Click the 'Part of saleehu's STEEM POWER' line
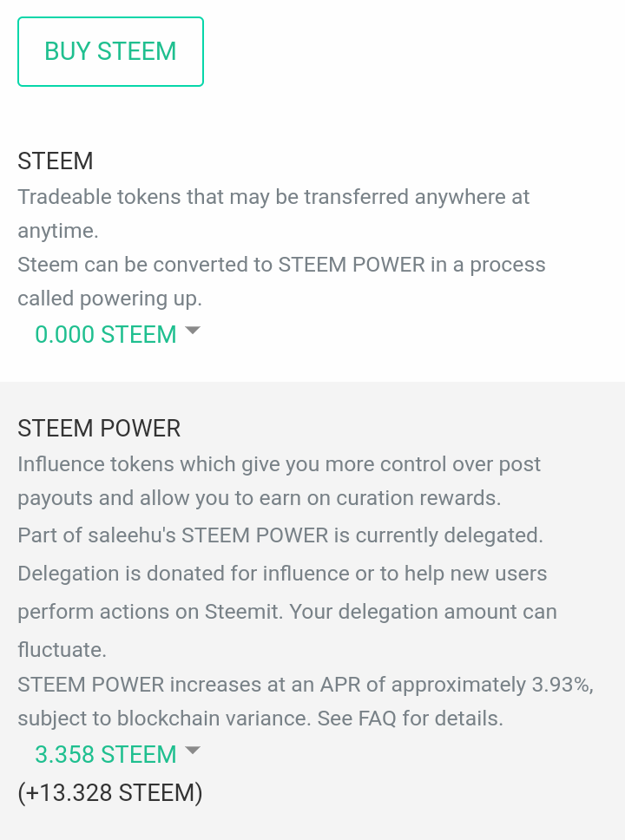Viewport: 625px width, 840px height. pos(280,535)
